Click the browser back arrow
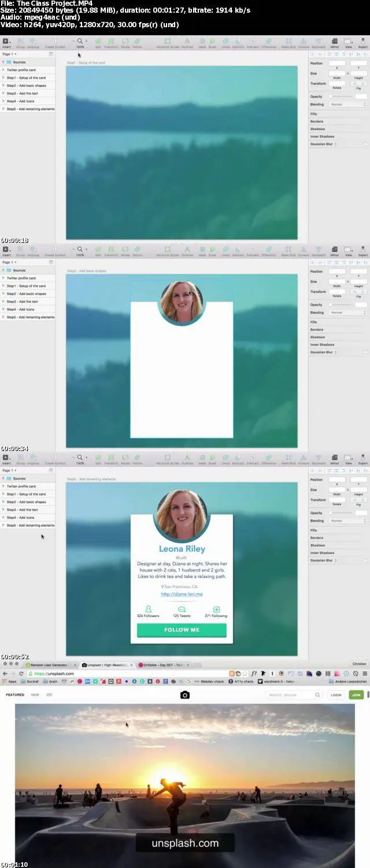370x868 pixels. tap(5, 674)
